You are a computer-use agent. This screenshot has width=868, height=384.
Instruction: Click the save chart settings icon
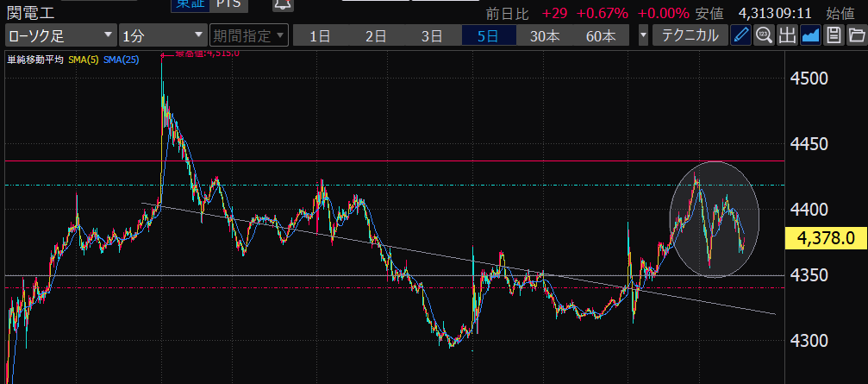click(x=833, y=35)
